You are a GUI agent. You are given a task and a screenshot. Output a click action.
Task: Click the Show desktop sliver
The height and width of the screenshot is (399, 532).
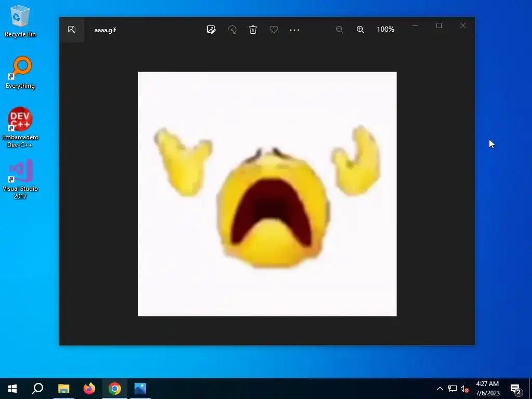(530, 389)
